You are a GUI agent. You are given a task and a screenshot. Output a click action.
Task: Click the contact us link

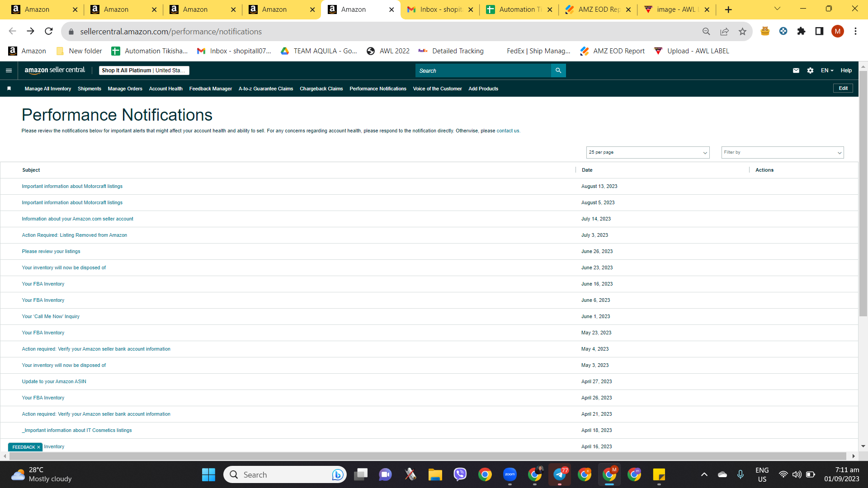point(508,131)
